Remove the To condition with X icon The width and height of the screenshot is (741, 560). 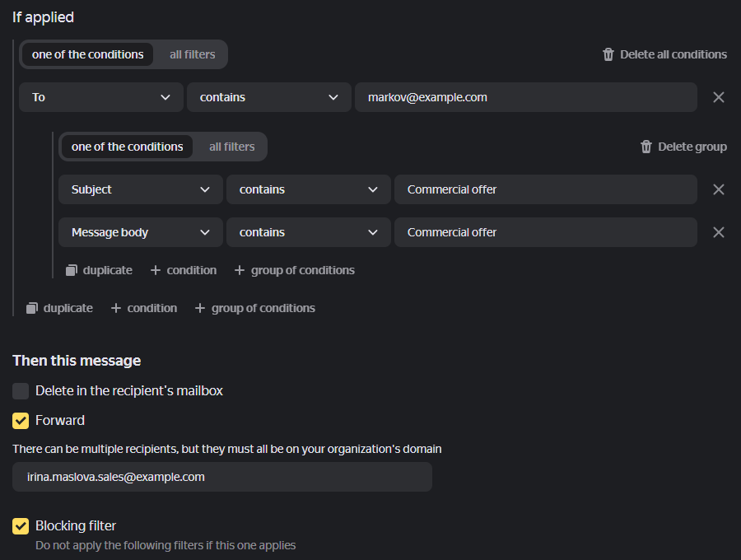pos(718,97)
